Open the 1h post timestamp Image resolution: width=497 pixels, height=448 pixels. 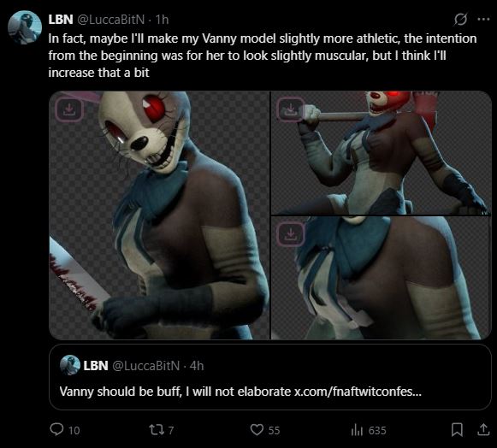point(162,20)
